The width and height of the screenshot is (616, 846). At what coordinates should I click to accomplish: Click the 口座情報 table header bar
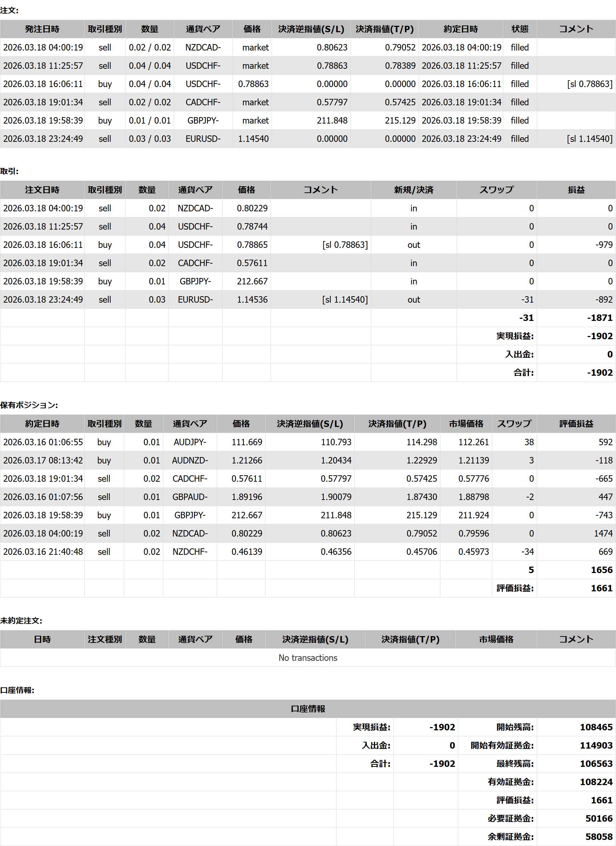pyautogui.click(x=308, y=709)
